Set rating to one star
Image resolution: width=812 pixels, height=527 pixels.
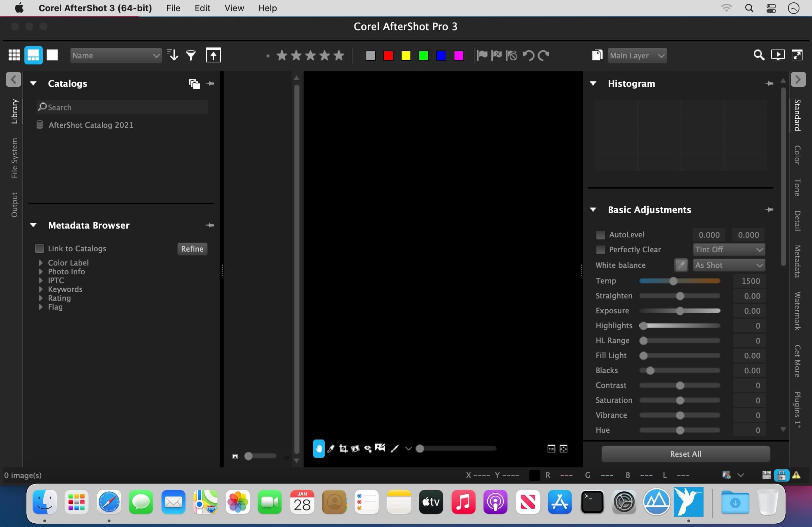click(x=282, y=55)
